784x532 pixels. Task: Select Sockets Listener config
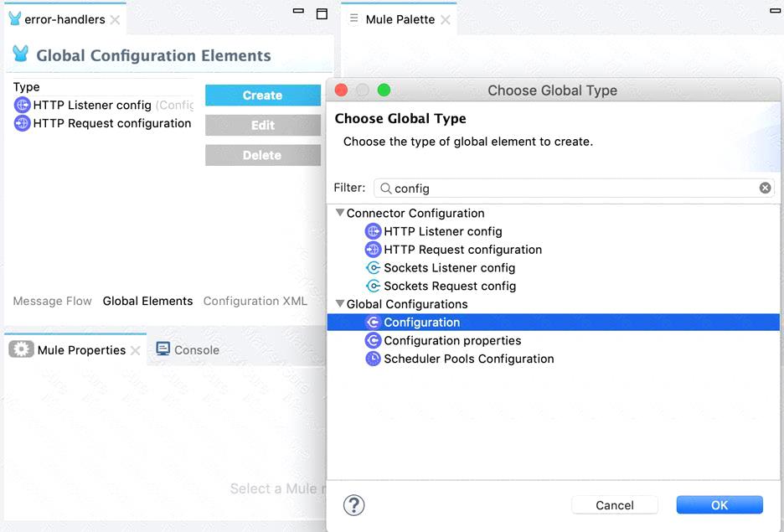click(450, 268)
